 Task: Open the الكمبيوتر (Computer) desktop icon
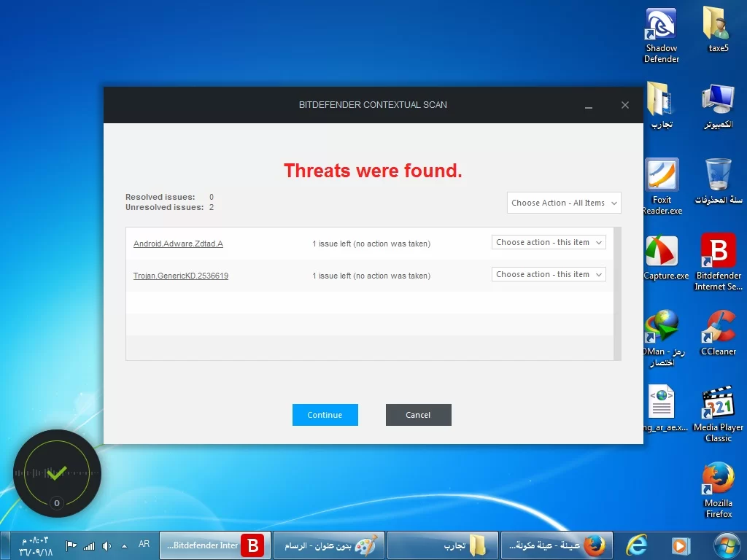pyautogui.click(x=718, y=106)
